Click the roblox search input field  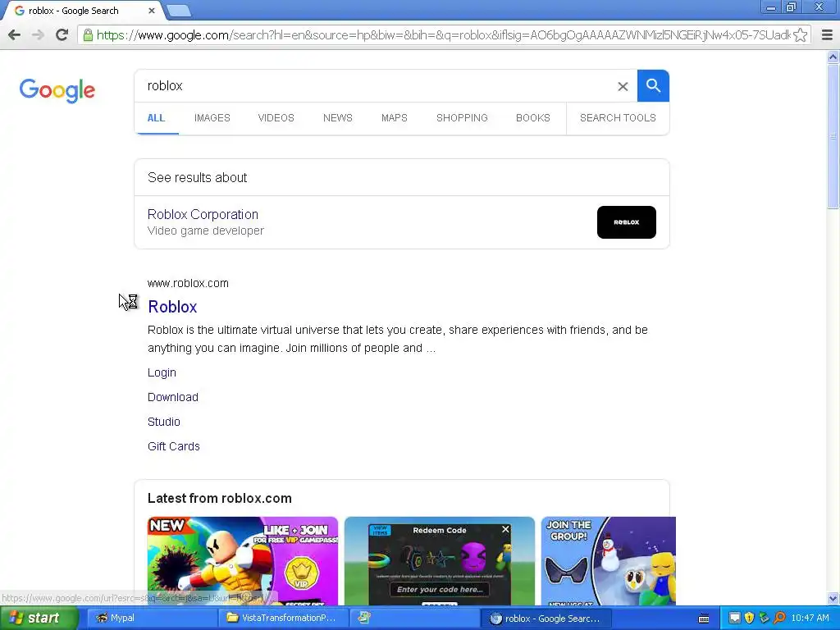pos(375,85)
